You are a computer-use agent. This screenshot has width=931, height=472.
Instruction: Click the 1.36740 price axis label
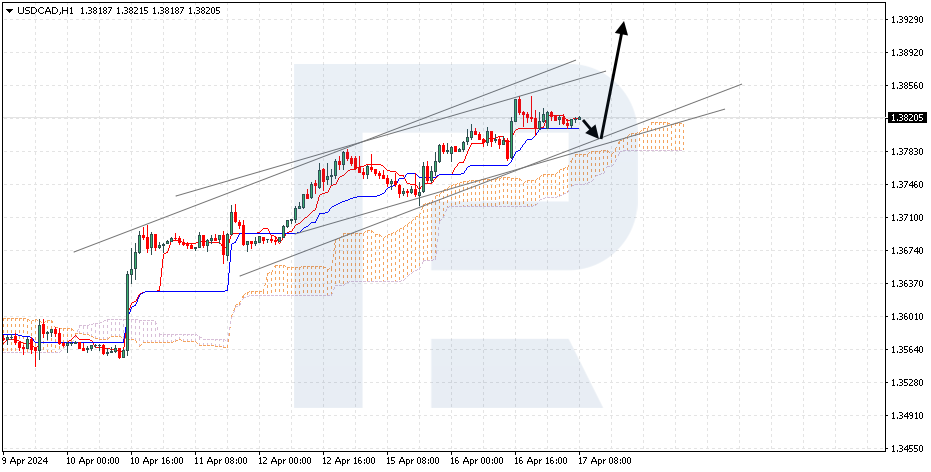coord(907,251)
